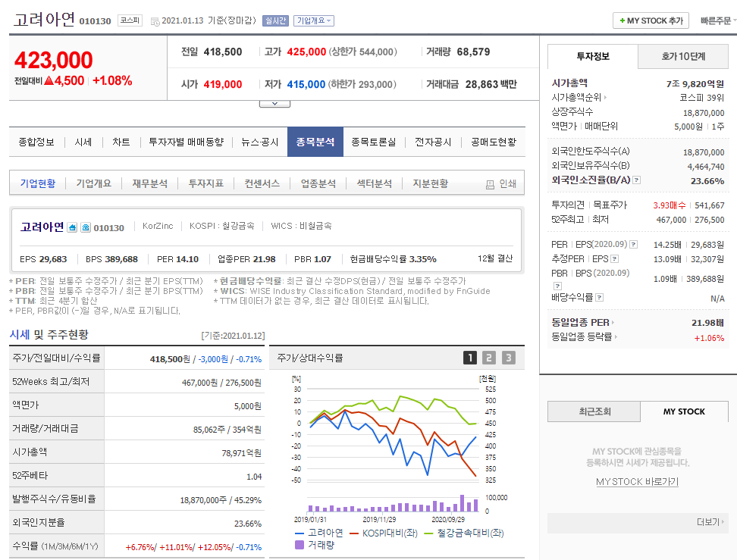Click the 시가총액 value 78,971억원
Image resolution: width=737 pixels, height=560 pixels.
242,453
